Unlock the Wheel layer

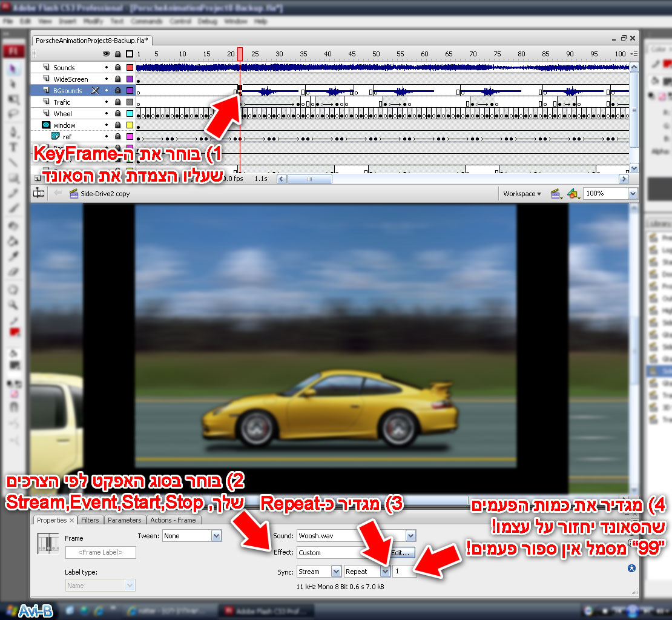pos(117,114)
